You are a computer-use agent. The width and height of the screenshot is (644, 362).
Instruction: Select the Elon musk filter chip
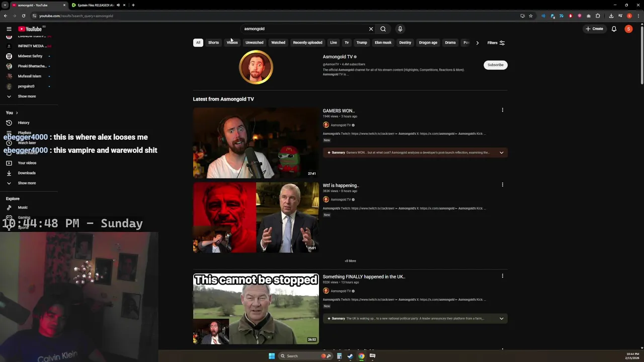383,43
